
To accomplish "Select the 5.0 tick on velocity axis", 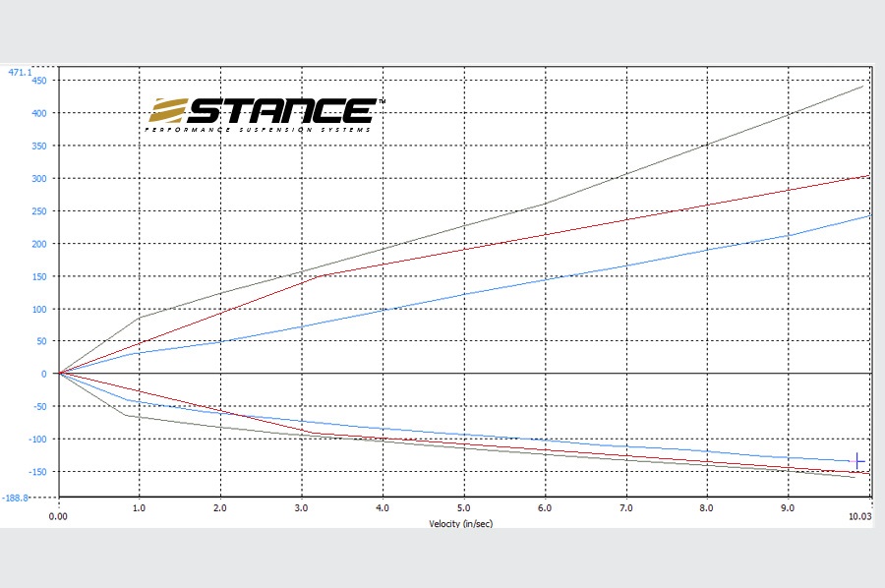I will [462, 509].
